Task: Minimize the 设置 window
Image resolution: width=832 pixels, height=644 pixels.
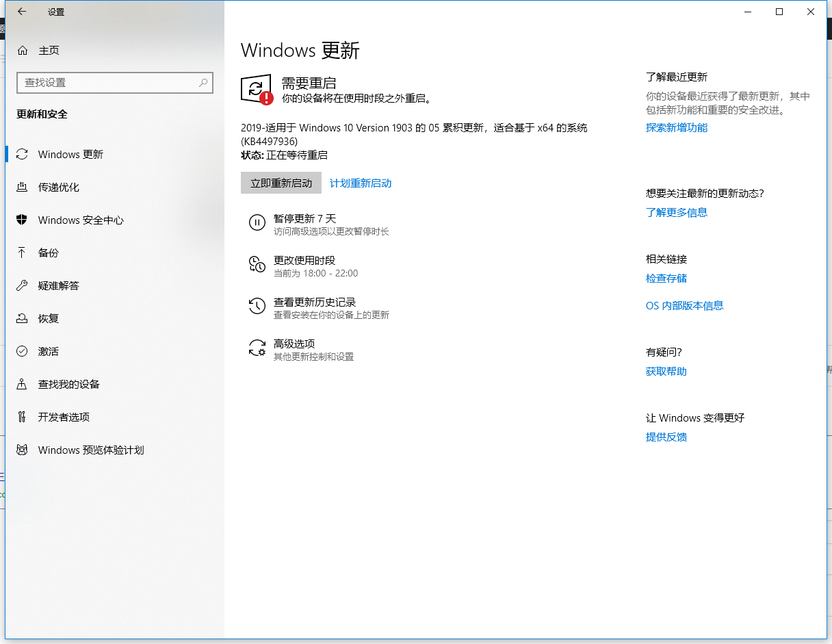Action: [747, 12]
